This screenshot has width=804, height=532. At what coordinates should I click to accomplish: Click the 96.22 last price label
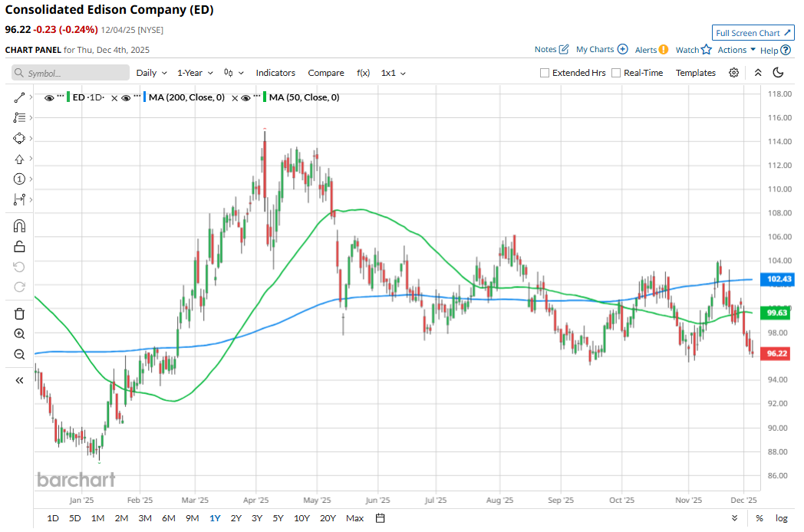pyautogui.click(x=777, y=353)
